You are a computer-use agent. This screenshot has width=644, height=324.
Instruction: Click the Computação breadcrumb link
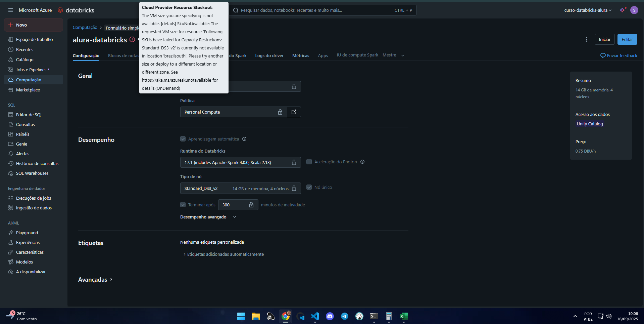pyautogui.click(x=85, y=28)
